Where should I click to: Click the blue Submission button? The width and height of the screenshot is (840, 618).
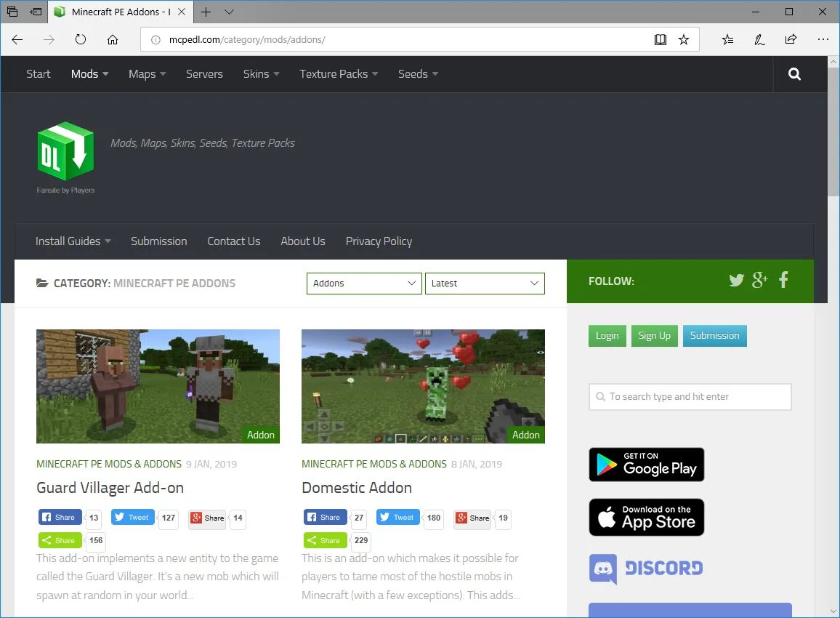(x=714, y=335)
